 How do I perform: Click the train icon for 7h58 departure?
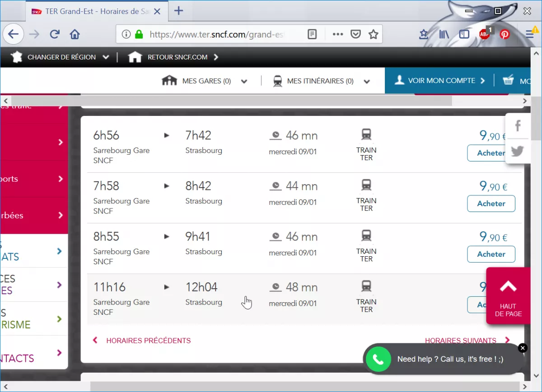tap(366, 185)
